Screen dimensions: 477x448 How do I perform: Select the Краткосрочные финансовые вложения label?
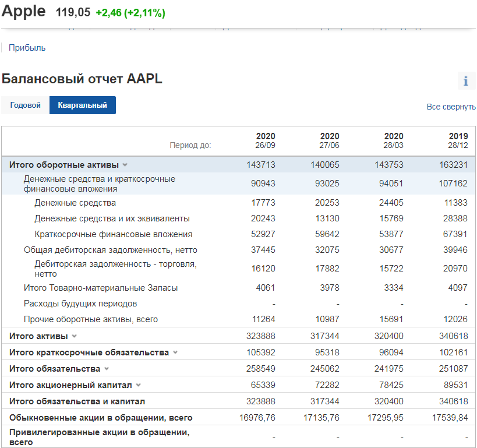[114, 234]
